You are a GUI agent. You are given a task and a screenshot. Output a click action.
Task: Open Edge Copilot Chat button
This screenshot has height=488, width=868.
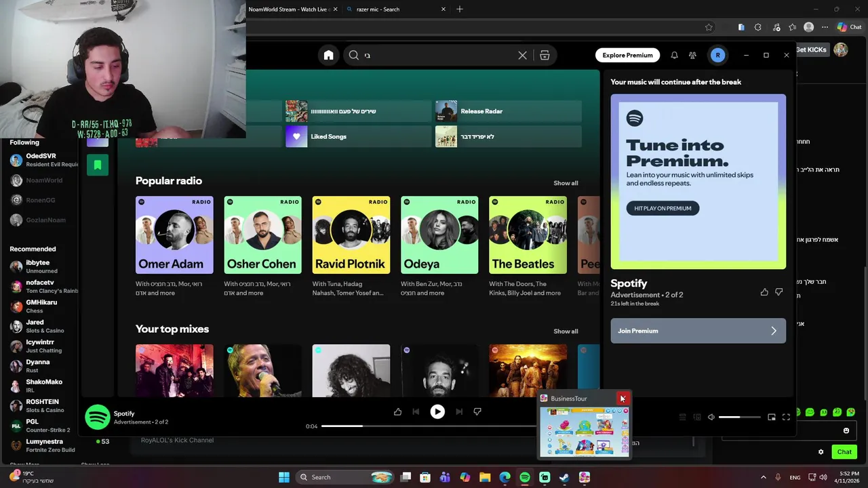point(849,27)
